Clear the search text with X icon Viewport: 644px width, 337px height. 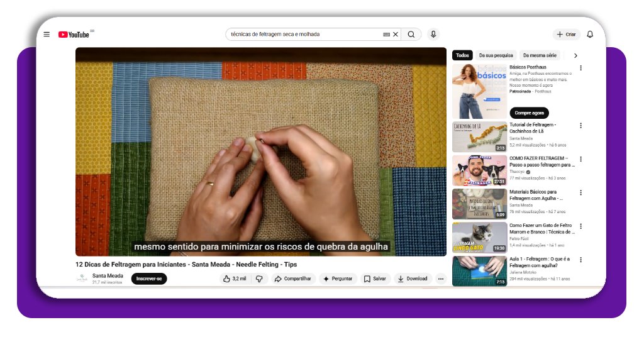(396, 35)
